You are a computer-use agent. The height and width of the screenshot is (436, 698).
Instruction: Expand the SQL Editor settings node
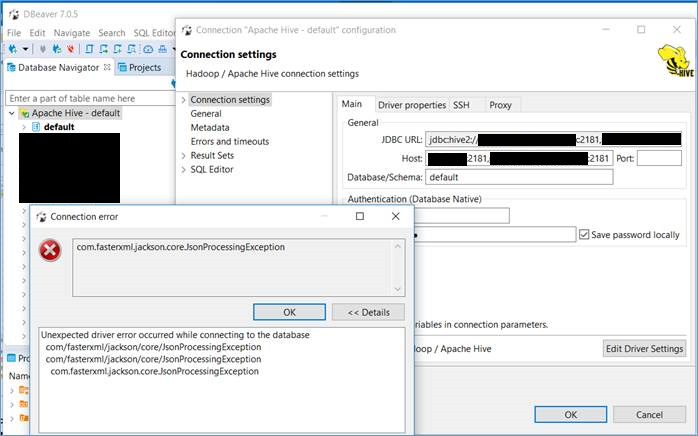tap(183, 169)
